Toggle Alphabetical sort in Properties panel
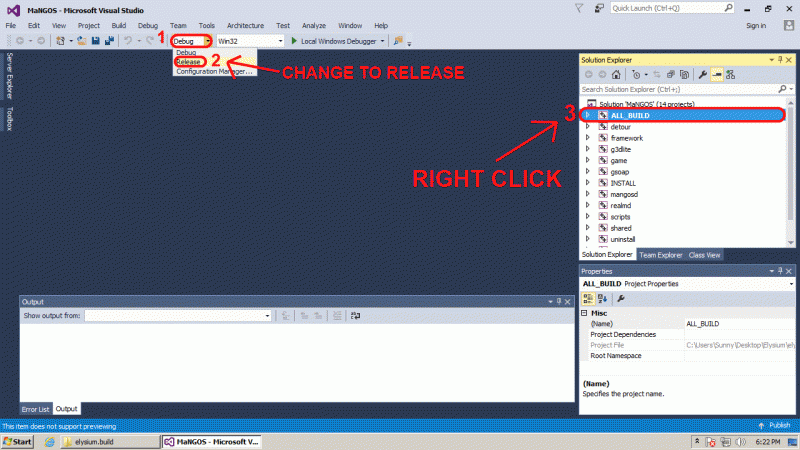Screen dimensions: 800x450 (603, 299)
